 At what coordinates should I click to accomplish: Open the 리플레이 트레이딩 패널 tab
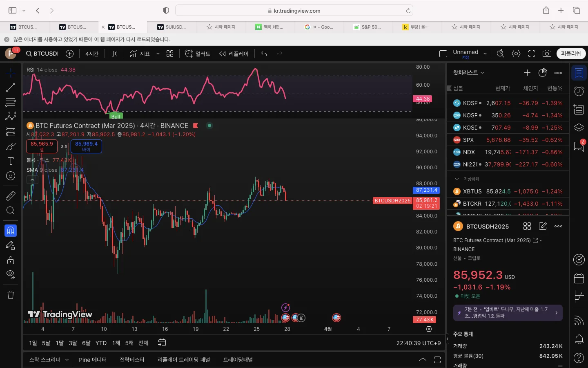[184, 360]
